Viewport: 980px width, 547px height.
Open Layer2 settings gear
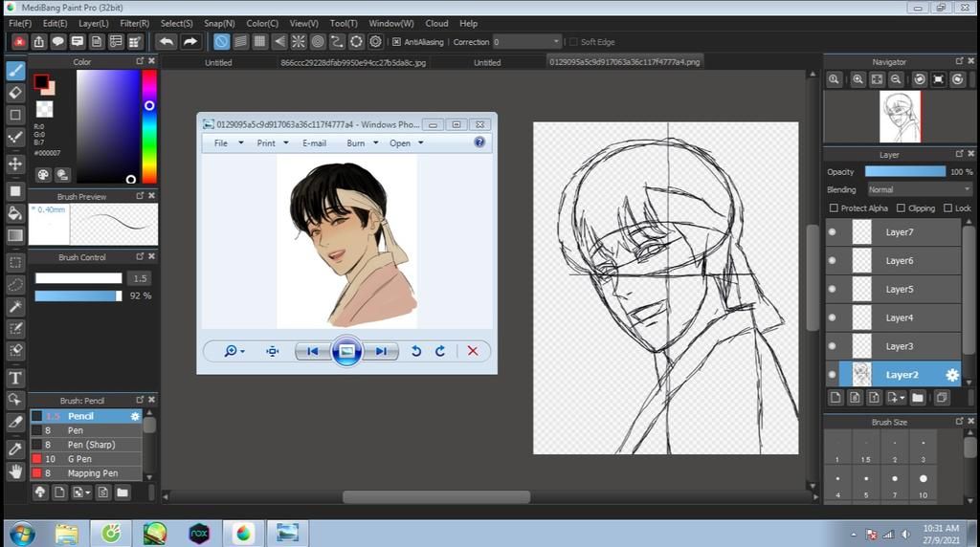952,375
